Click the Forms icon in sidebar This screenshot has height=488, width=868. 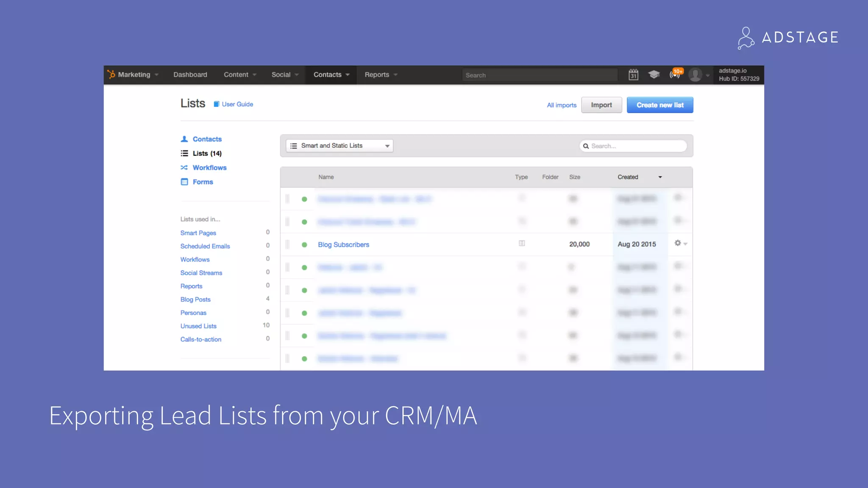coord(184,182)
